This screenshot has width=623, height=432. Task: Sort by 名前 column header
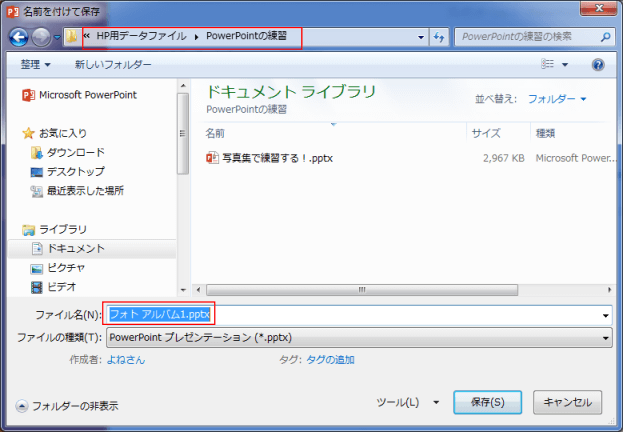(x=215, y=133)
